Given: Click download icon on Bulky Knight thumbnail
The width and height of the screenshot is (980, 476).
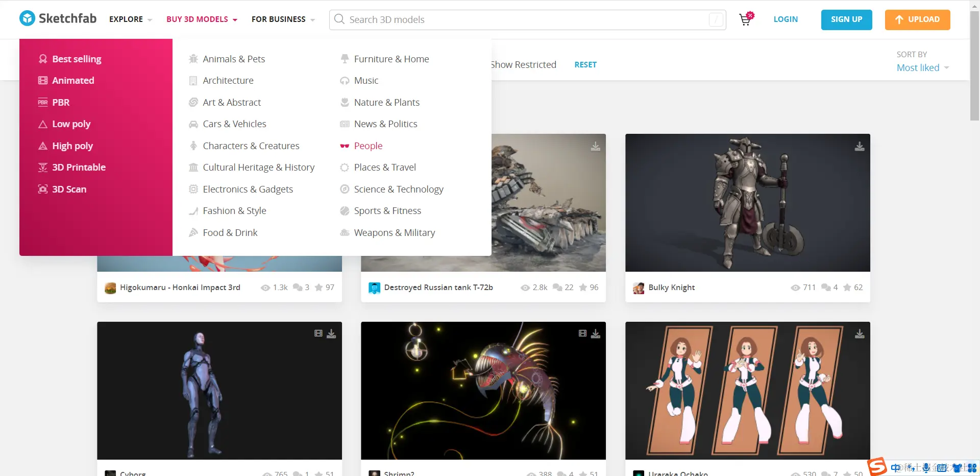Looking at the screenshot, I should 860,147.
